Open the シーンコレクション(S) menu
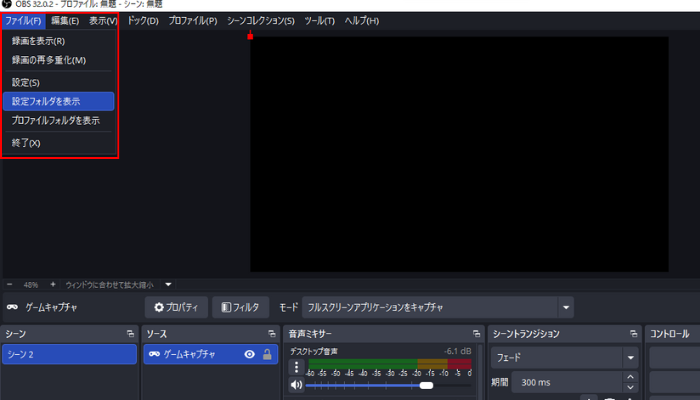The image size is (700, 400). pos(261,21)
